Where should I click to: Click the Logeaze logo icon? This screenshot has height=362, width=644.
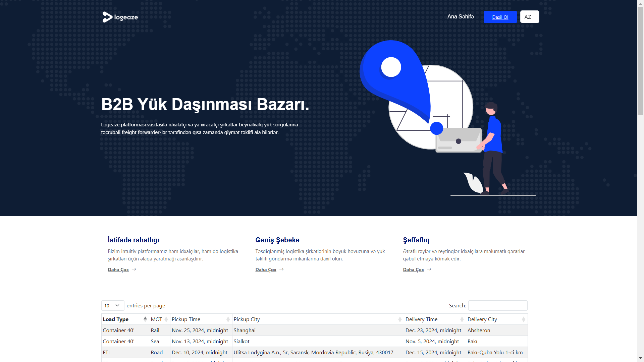tap(107, 17)
